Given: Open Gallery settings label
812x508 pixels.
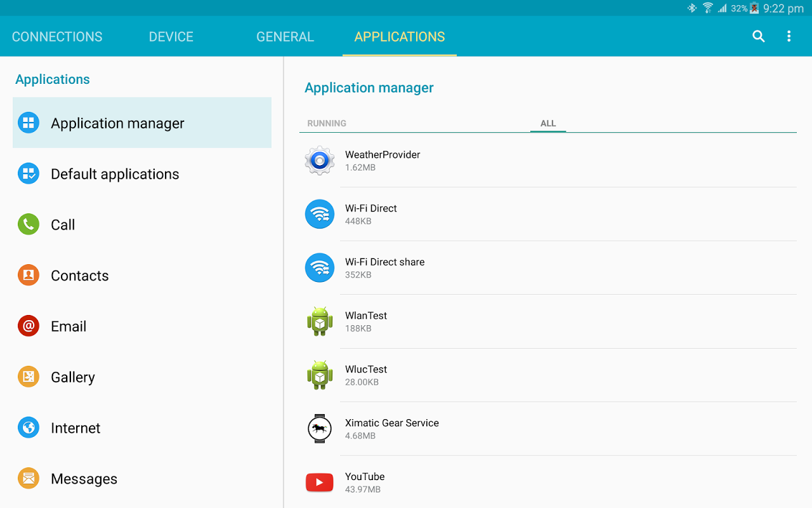Looking at the screenshot, I should click(73, 377).
